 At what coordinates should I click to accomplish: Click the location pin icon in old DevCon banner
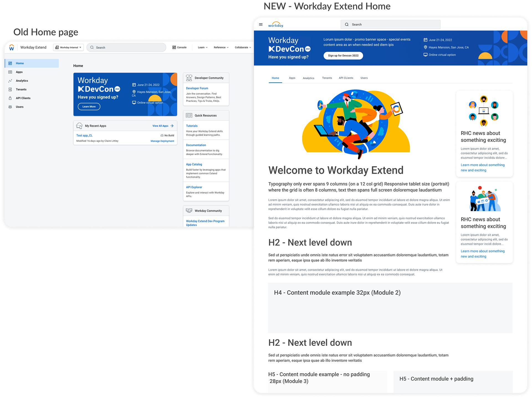click(x=134, y=92)
